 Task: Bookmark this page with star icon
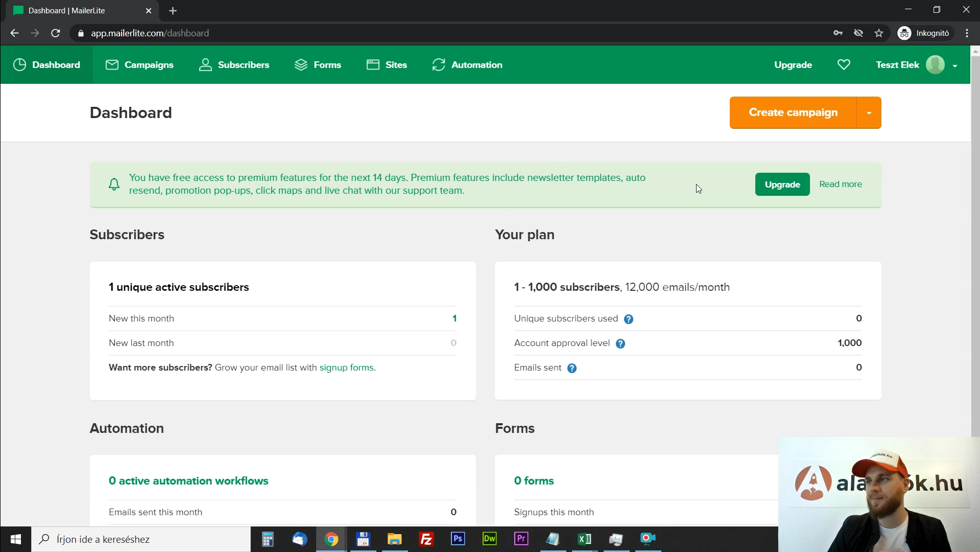click(x=879, y=33)
